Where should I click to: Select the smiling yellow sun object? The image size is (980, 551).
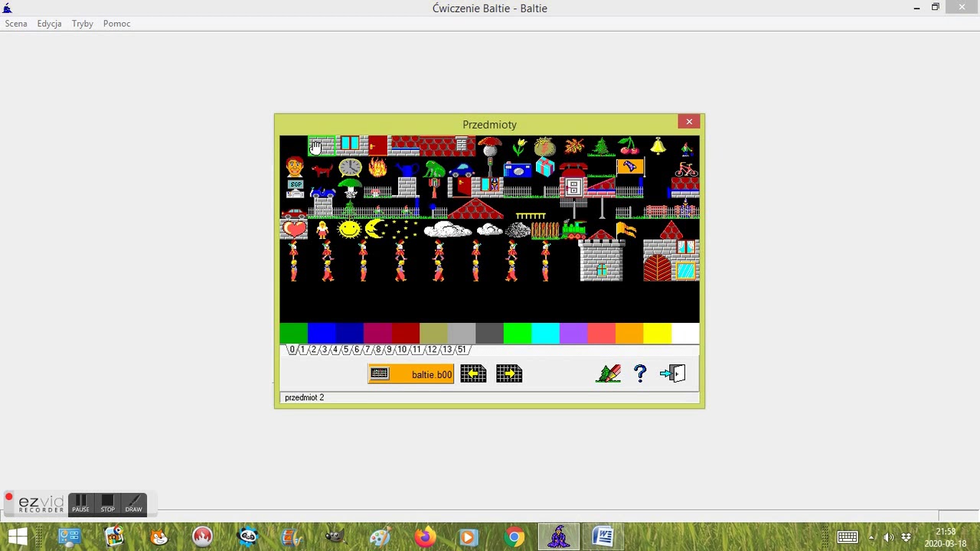pyautogui.click(x=349, y=229)
